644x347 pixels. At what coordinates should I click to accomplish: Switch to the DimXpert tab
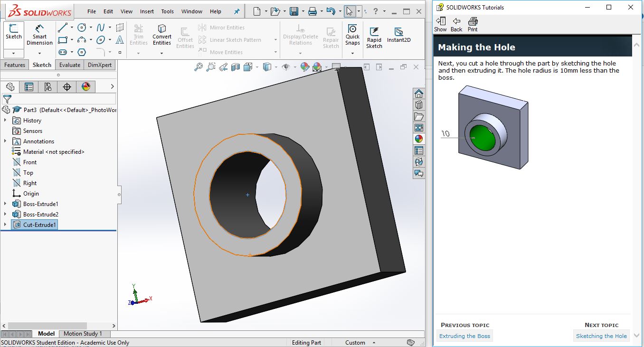(100, 65)
